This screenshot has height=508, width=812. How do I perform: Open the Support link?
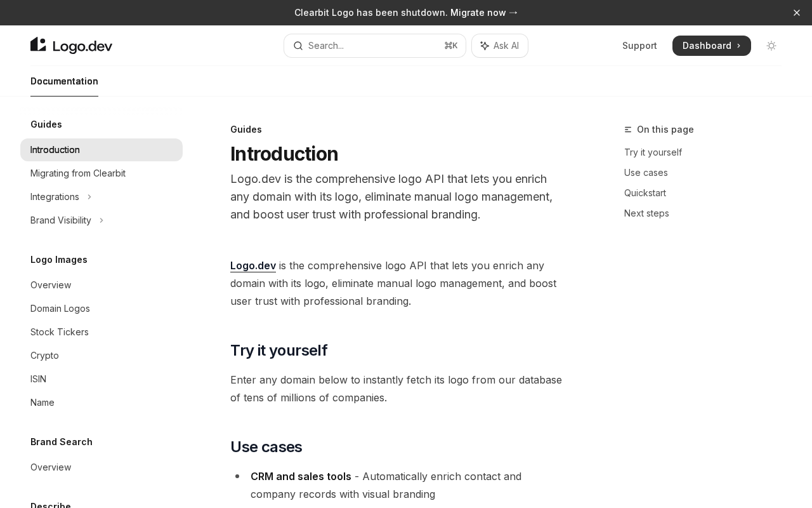point(639,46)
